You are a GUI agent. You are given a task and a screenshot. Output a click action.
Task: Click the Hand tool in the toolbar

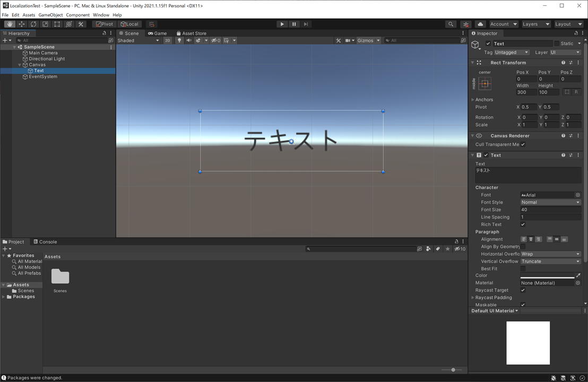click(x=10, y=24)
